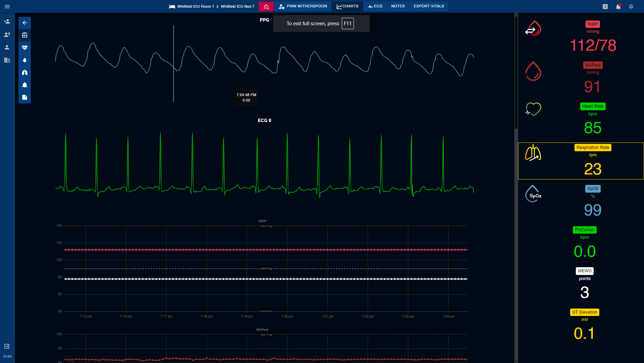Open notifications bell with red badge
Viewport: 644px width, 363px height.
click(618, 6)
